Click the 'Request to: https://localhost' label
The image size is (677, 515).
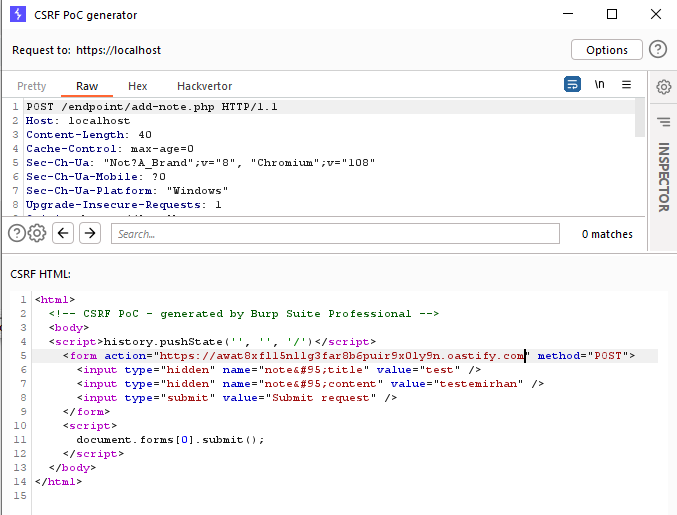(86, 50)
